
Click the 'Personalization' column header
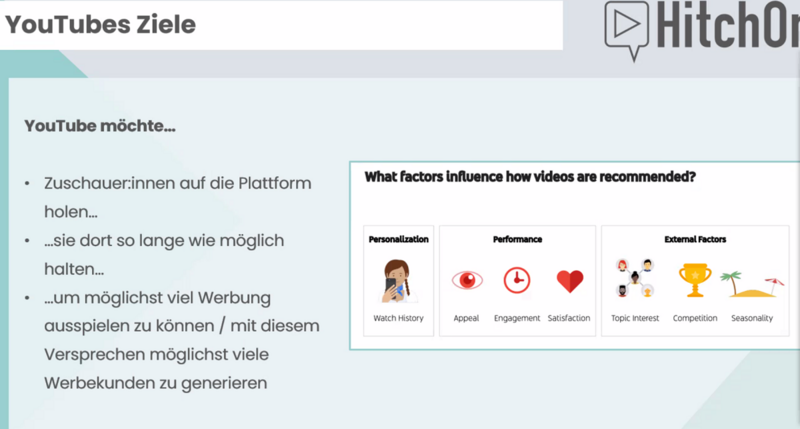pos(398,239)
